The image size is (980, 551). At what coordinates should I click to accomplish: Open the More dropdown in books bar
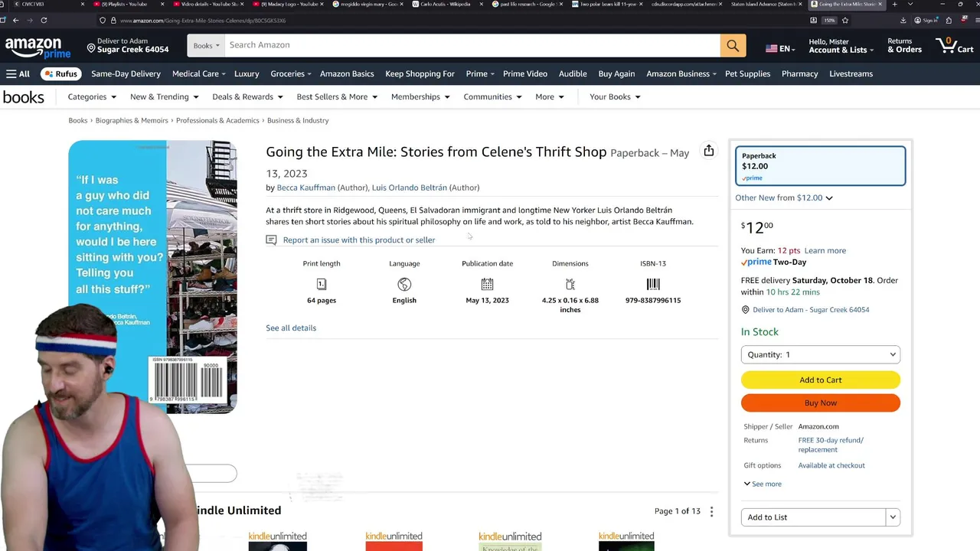[x=550, y=97]
